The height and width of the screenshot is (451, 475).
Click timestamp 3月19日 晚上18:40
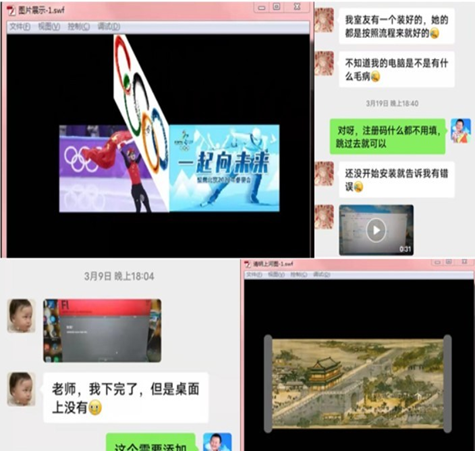[392, 103]
